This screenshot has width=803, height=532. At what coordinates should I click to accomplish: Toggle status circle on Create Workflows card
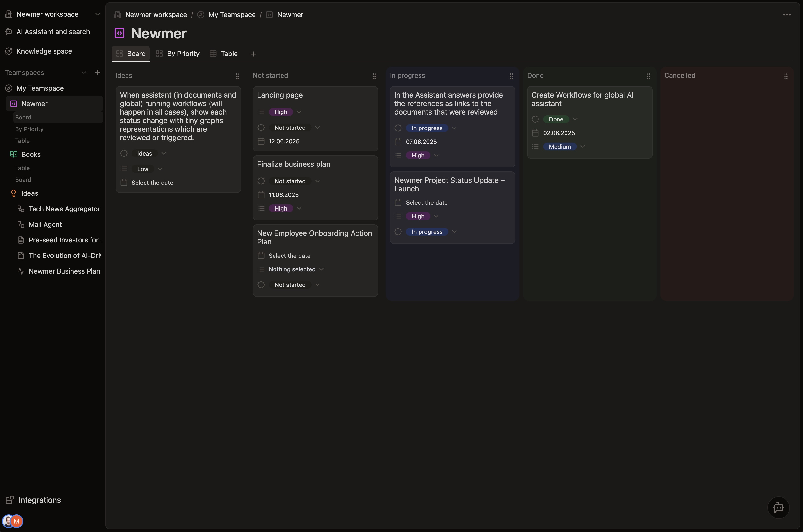point(535,119)
